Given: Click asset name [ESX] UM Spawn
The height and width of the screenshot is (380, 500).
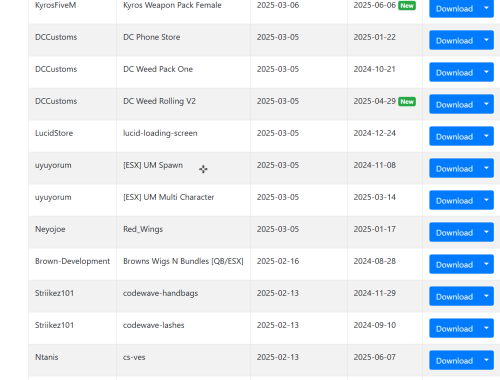Looking at the screenshot, I should click(153, 165).
